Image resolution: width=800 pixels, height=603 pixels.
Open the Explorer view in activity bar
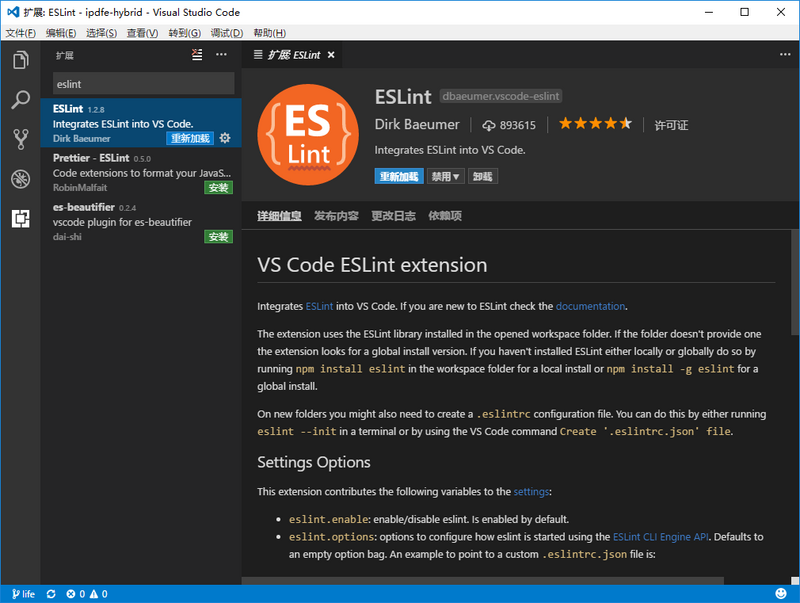click(20, 60)
